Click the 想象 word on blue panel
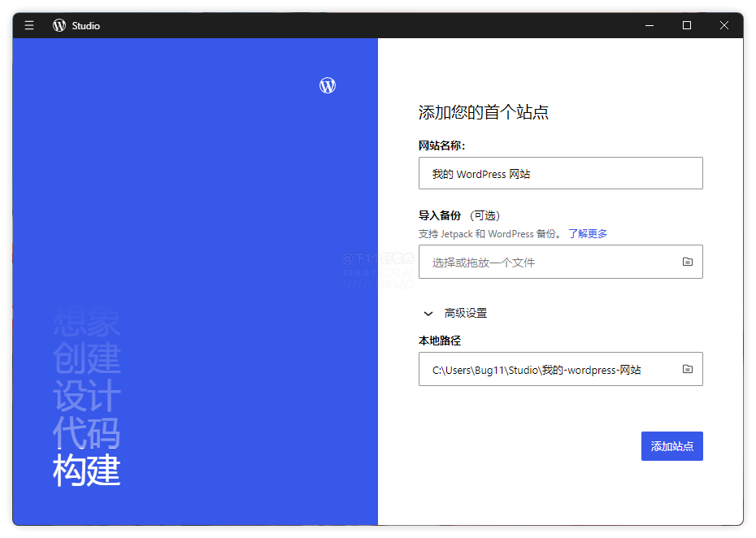Viewport: 756px width, 538px height. [86, 321]
